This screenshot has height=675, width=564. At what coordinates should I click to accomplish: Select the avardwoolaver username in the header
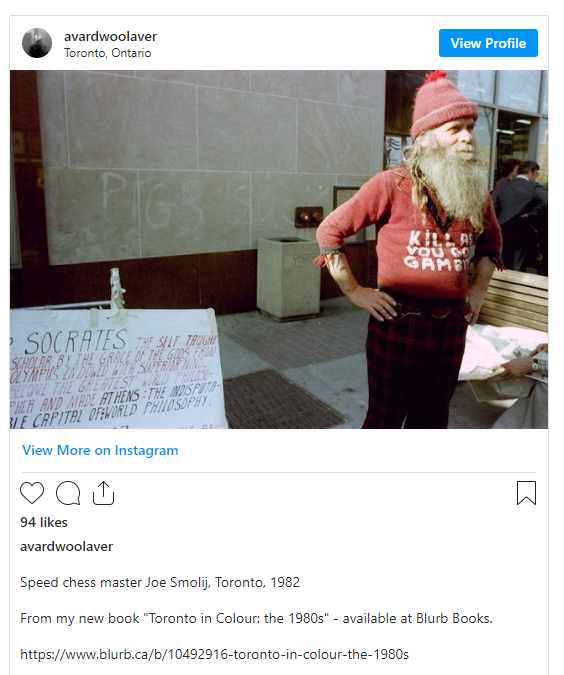tap(111, 36)
